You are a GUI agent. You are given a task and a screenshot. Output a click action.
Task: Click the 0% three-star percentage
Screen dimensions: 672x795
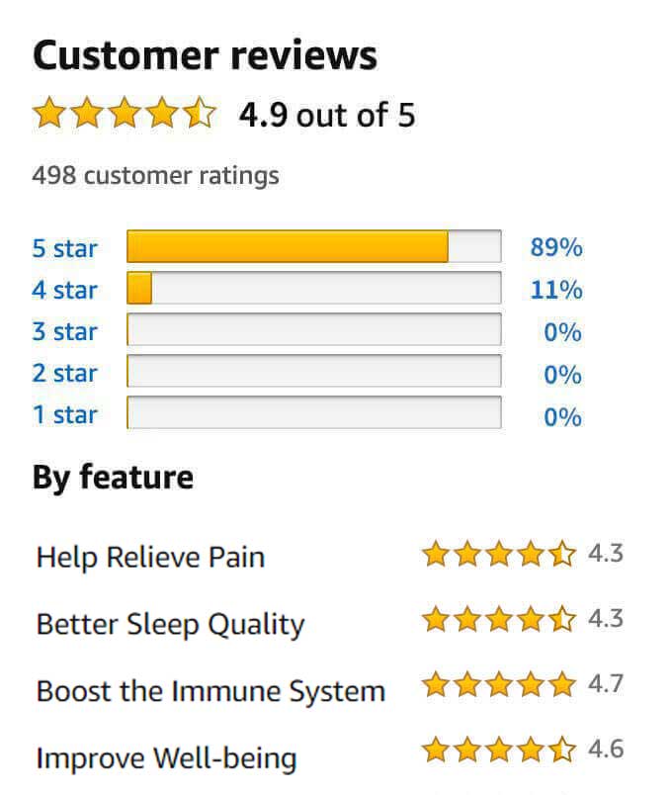pos(562,332)
